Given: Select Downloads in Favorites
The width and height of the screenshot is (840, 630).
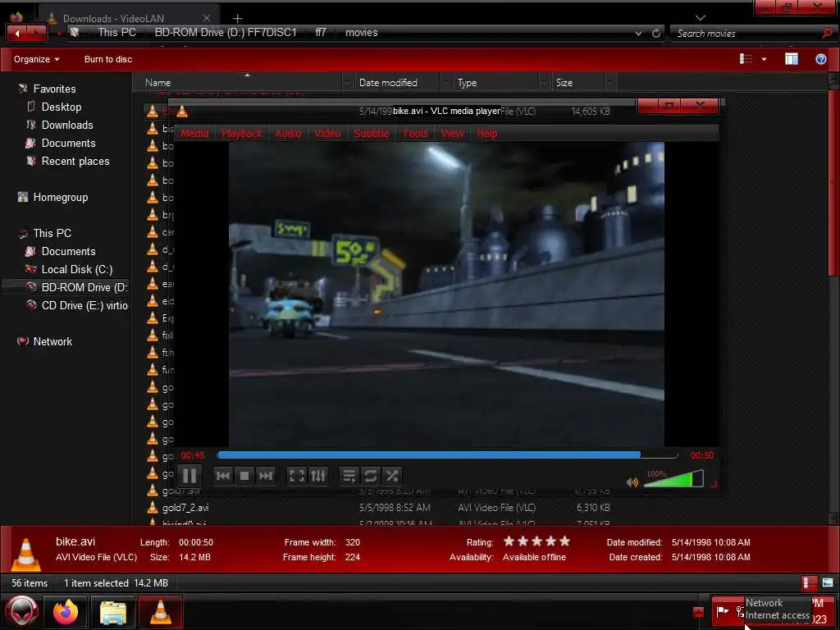Looking at the screenshot, I should point(67,125).
